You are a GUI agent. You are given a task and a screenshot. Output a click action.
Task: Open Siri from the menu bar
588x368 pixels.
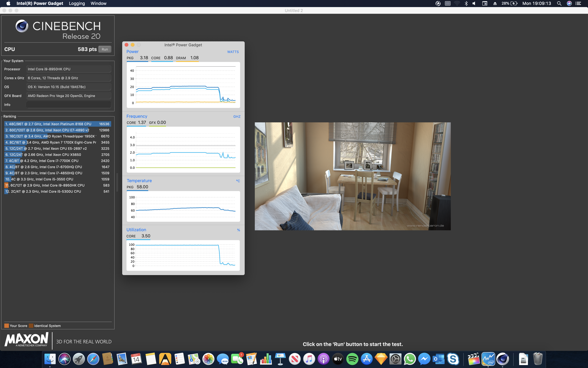(x=569, y=3)
